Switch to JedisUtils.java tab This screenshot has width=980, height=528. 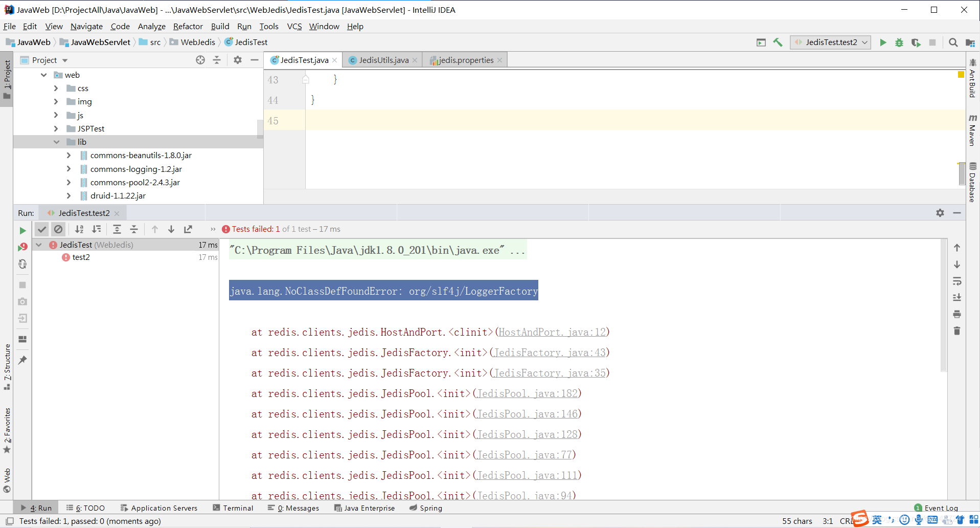click(x=383, y=60)
